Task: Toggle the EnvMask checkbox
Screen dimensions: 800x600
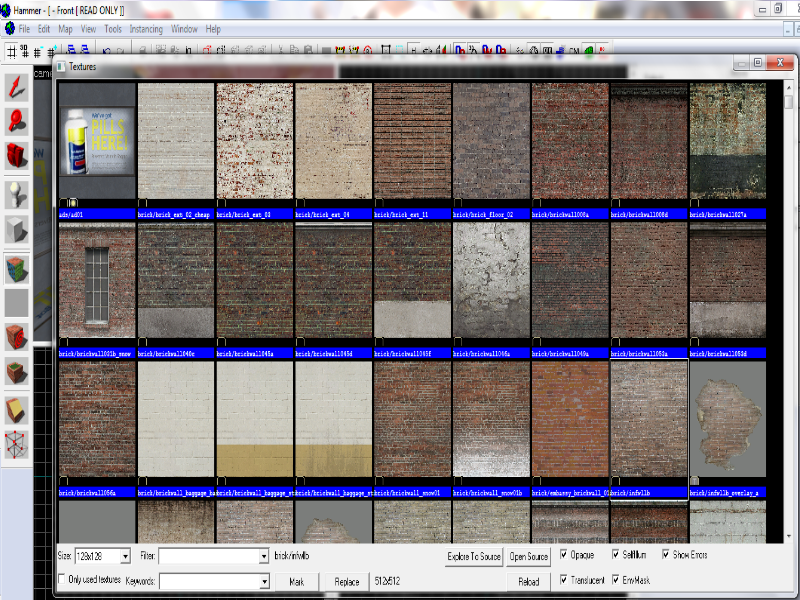Action: click(x=615, y=580)
